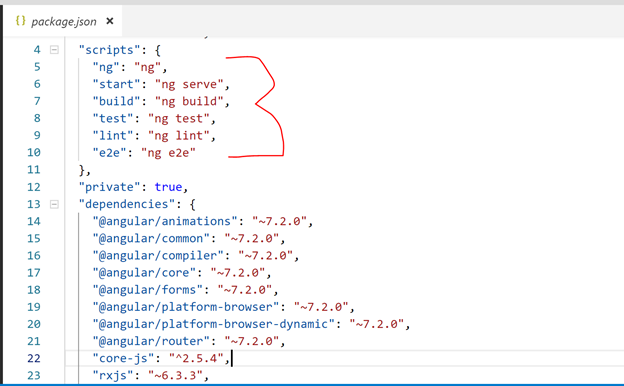Close the package.json tab
The width and height of the screenshot is (624, 386).
[x=110, y=21]
